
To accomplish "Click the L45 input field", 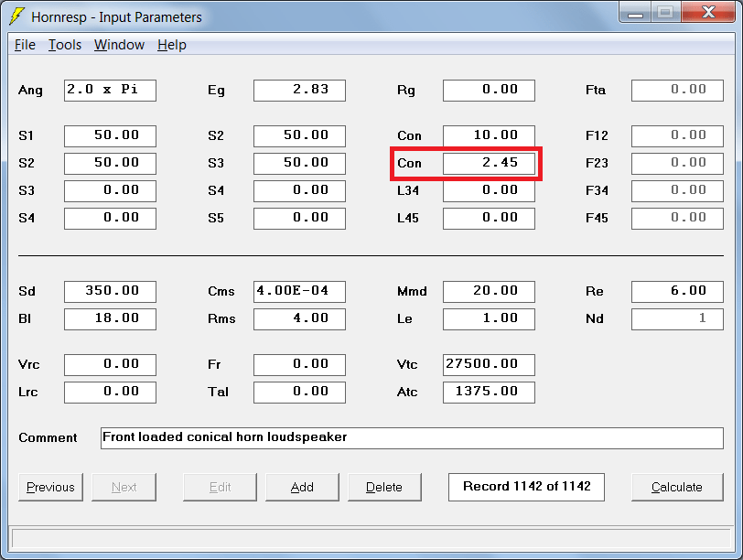I will point(489,219).
